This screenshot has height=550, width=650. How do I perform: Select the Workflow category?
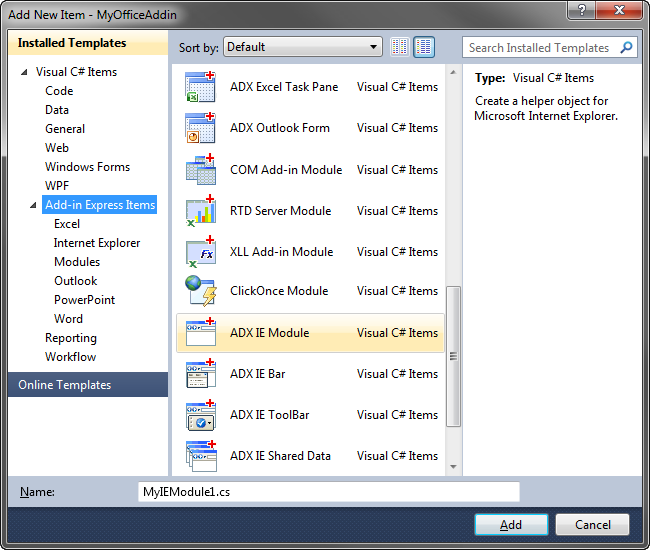click(70, 357)
